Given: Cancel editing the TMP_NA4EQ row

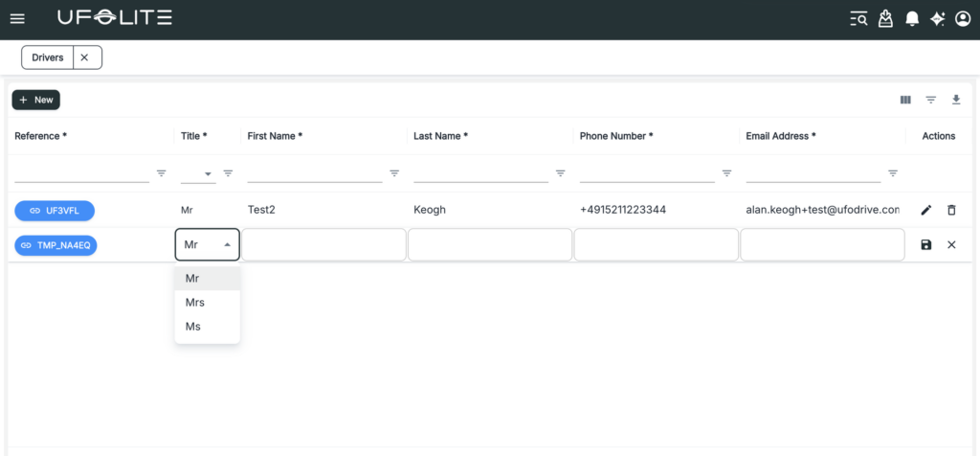Looking at the screenshot, I should coord(951,245).
